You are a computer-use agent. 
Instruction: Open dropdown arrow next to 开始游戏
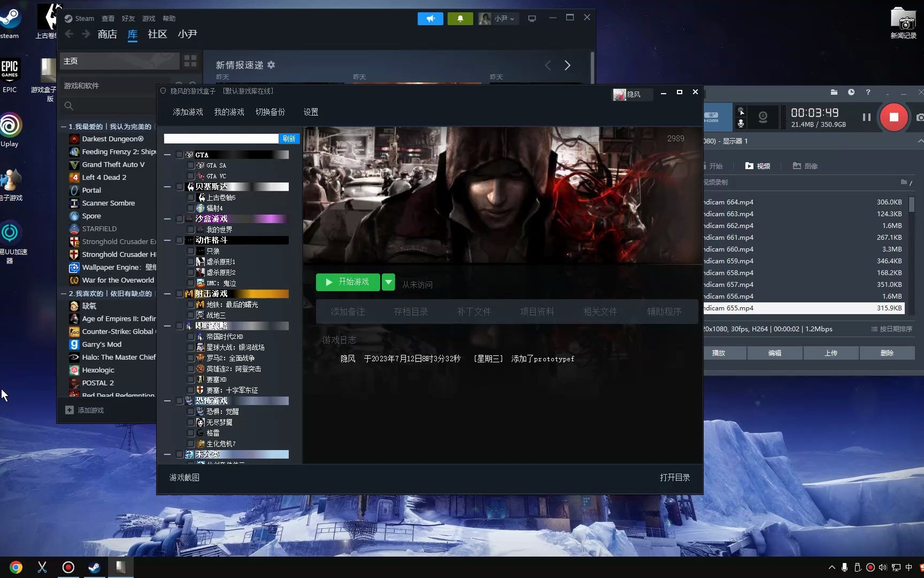[389, 282]
